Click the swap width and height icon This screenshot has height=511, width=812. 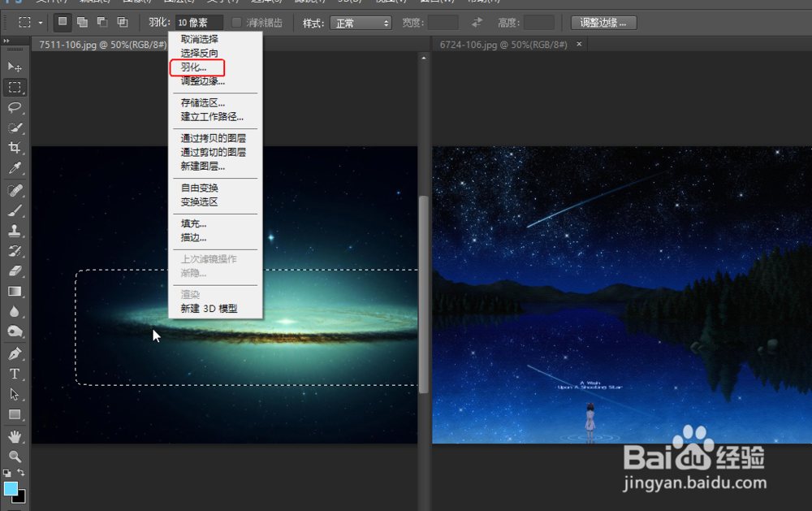pyautogui.click(x=477, y=22)
